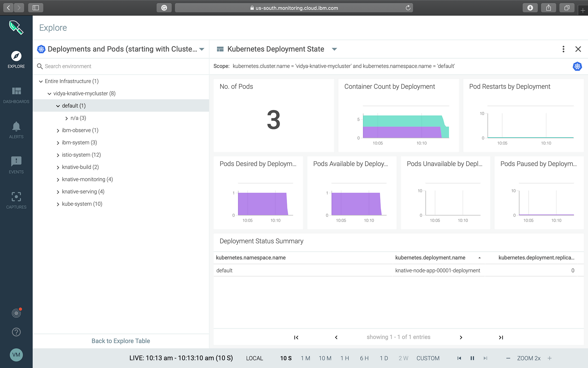588x368 pixels.
Task: Collapse the default namespace node
Action: 58,106
